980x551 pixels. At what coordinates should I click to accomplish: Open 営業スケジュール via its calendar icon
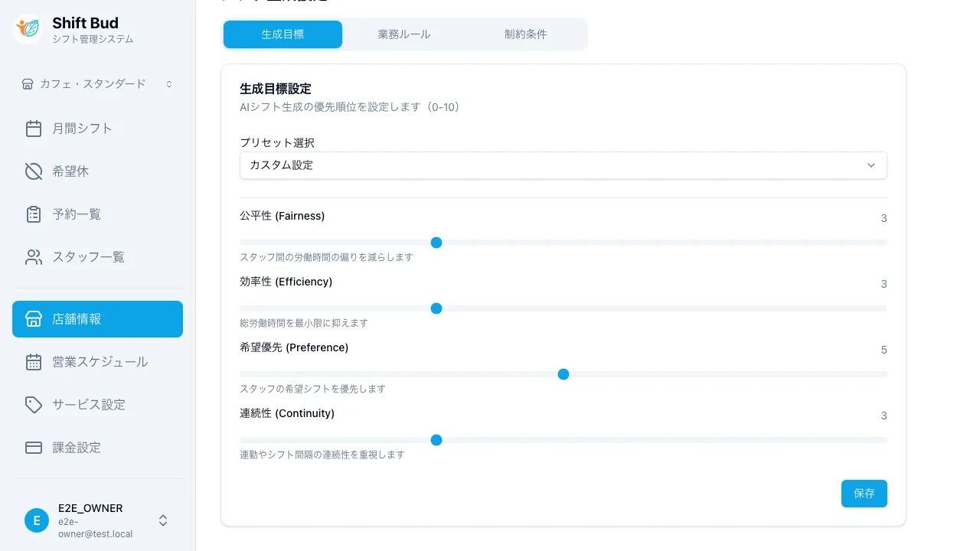[x=34, y=361]
